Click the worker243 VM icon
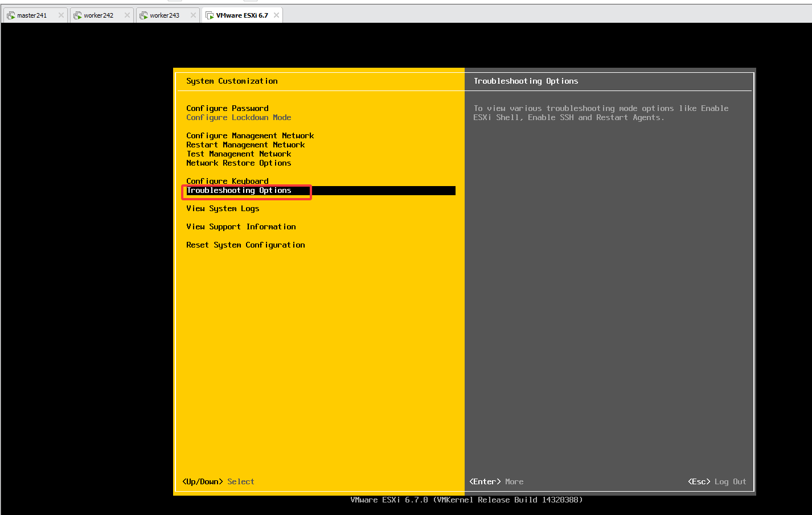This screenshot has width=812, height=515. tap(143, 15)
